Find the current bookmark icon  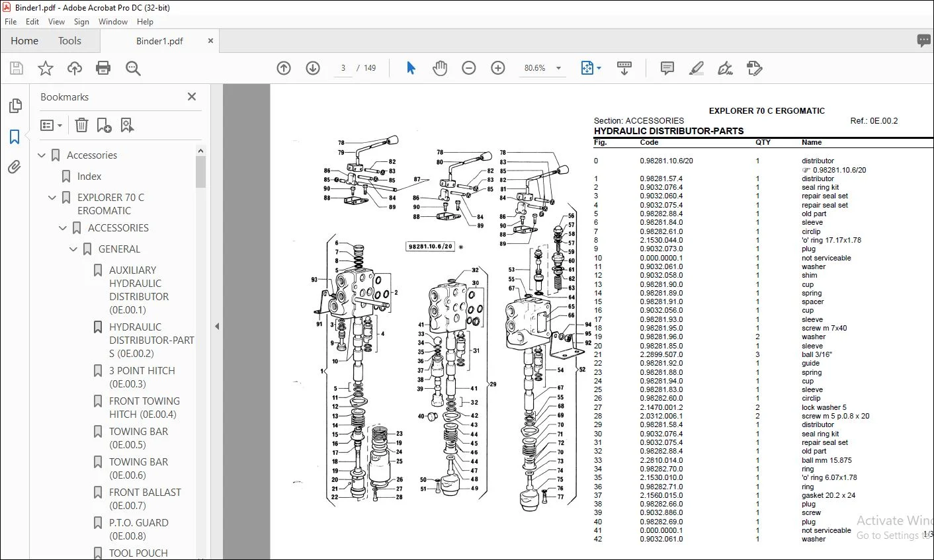[x=127, y=125]
